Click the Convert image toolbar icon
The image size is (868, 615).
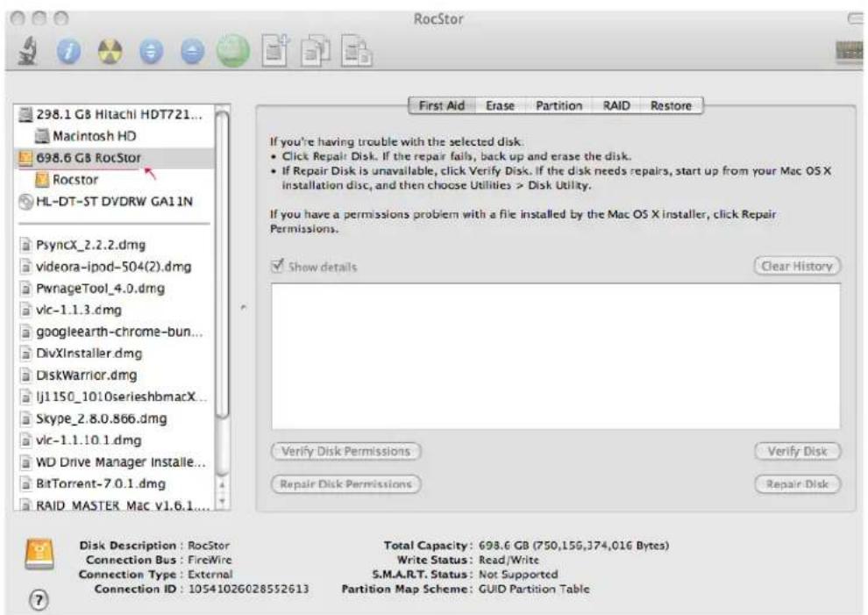pos(316,52)
